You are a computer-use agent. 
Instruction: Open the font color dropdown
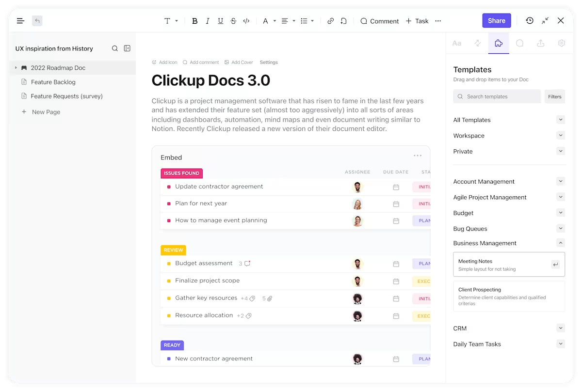(x=268, y=21)
